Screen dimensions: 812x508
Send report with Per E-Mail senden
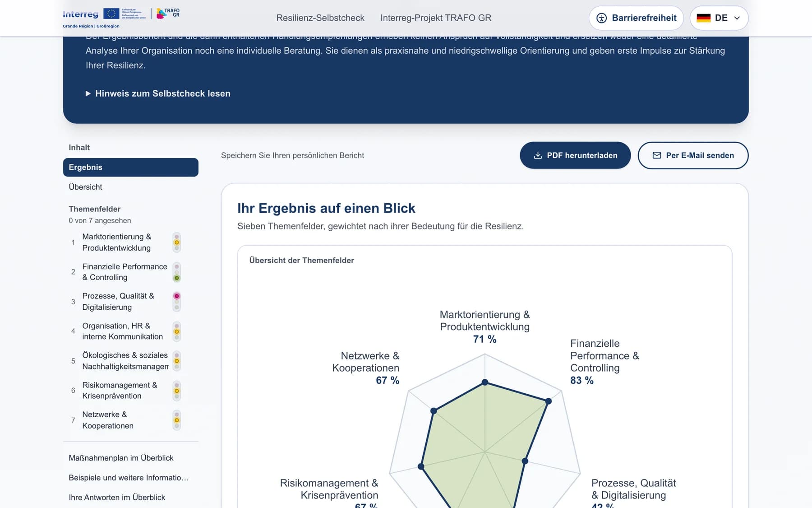pos(693,155)
